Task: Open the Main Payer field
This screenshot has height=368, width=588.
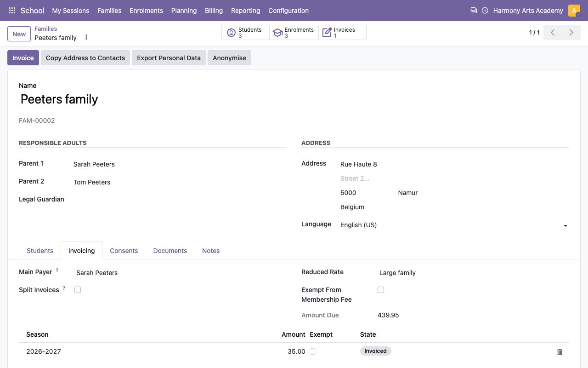Action: (181, 273)
